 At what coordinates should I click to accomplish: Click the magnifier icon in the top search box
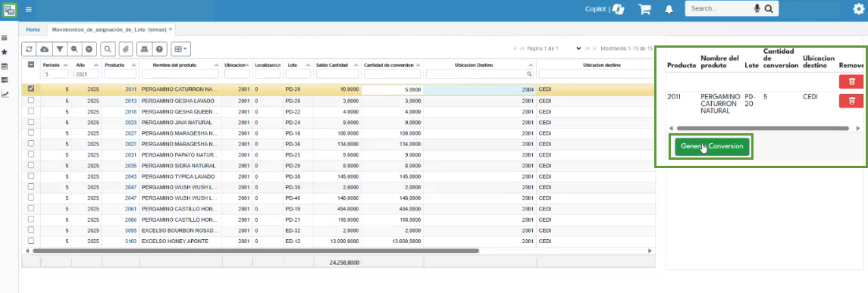(x=769, y=9)
